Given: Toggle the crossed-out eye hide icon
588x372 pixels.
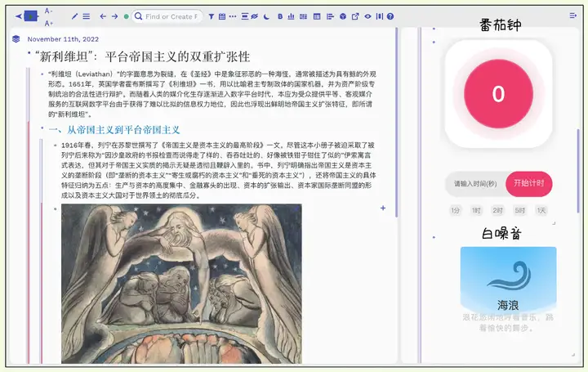Looking at the screenshot, I should point(255,16).
